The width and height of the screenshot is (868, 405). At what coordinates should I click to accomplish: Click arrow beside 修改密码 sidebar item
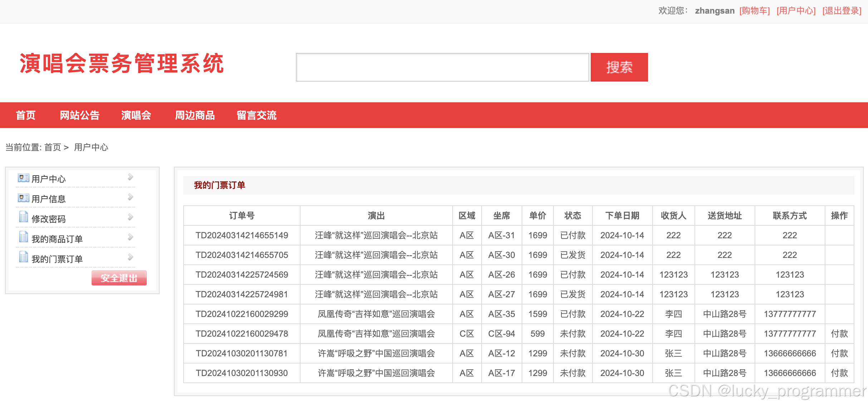coord(130,217)
